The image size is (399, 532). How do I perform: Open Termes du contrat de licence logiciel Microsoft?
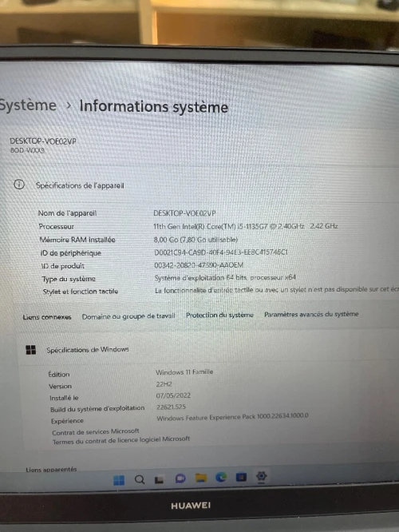point(121,440)
